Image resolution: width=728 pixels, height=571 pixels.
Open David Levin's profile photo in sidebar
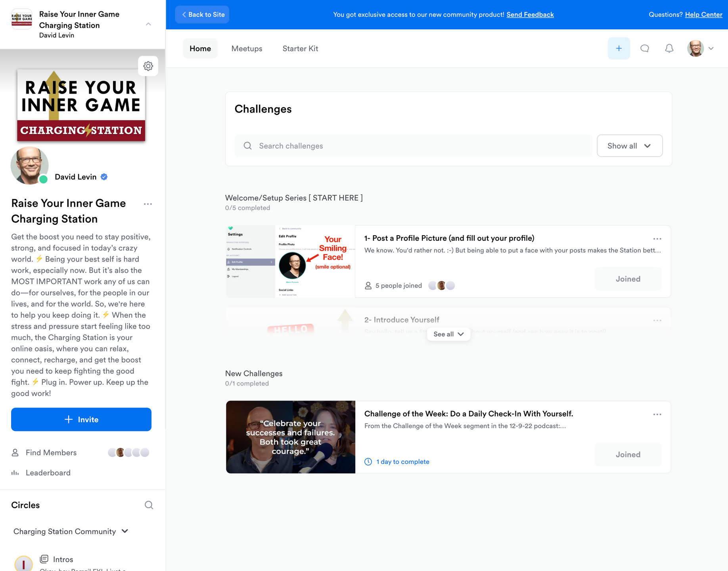point(29,165)
